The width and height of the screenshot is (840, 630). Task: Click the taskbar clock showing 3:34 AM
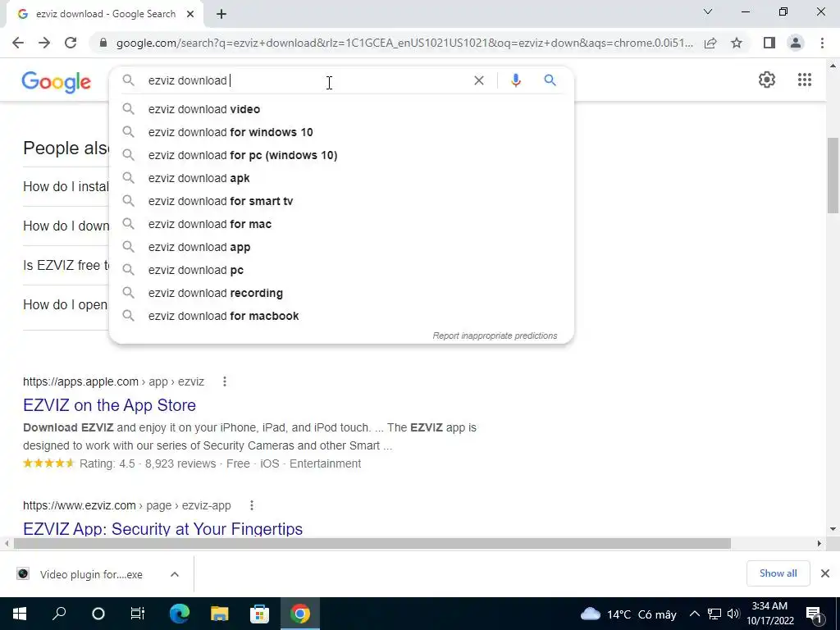click(x=769, y=614)
